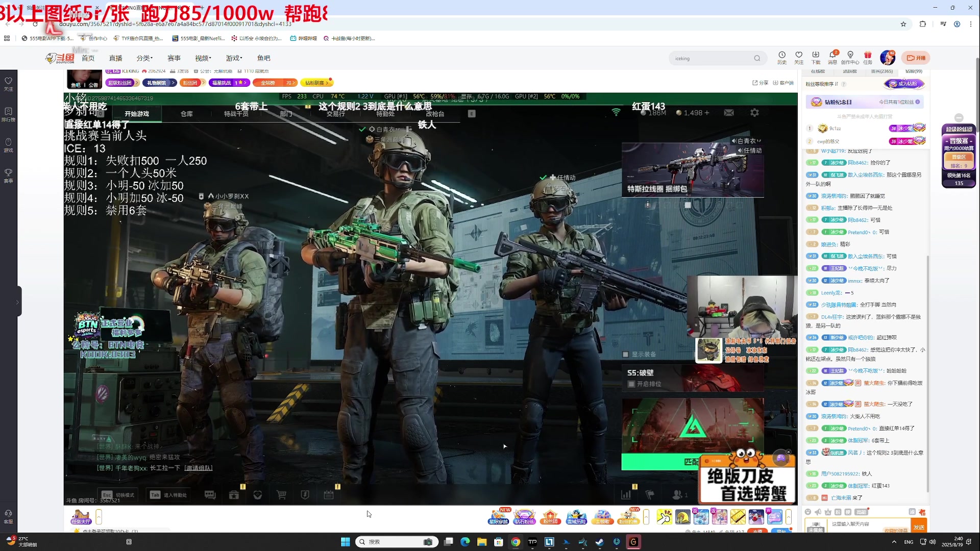Open the 历史 history icon

[x=782, y=57]
